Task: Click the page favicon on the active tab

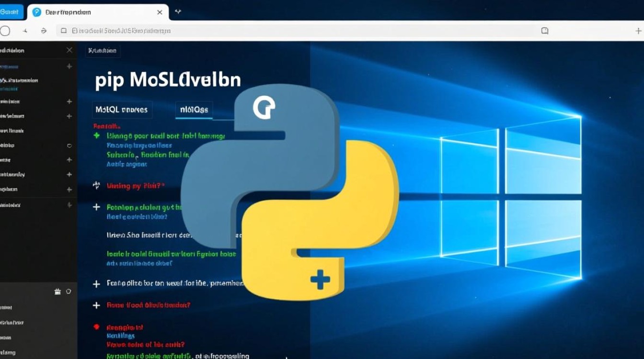Action: (x=37, y=11)
